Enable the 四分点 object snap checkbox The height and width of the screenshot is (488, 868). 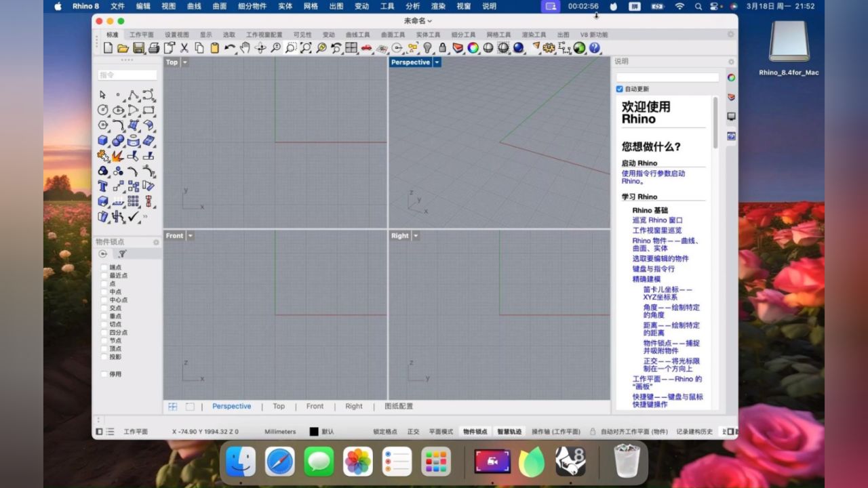[104, 332]
